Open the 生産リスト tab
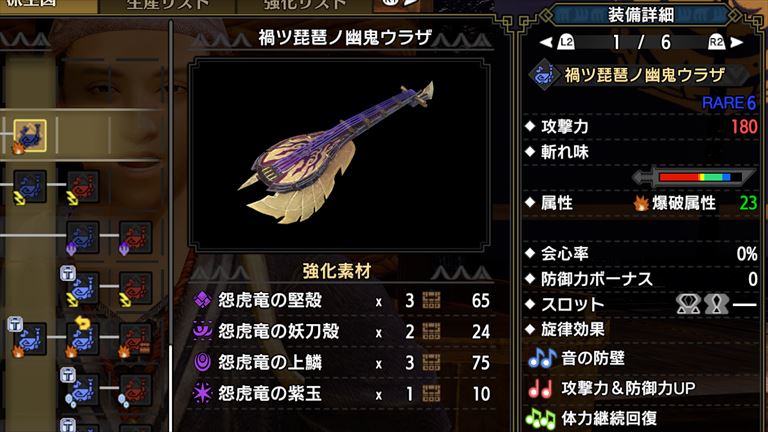This screenshot has width=768, height=432. click(167, 5)
